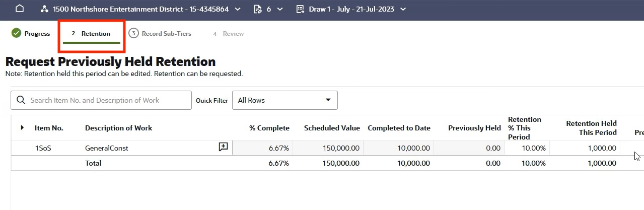Expand all rows using table triangle
This screenshot has width=644, height=210.
coord(22,128)
